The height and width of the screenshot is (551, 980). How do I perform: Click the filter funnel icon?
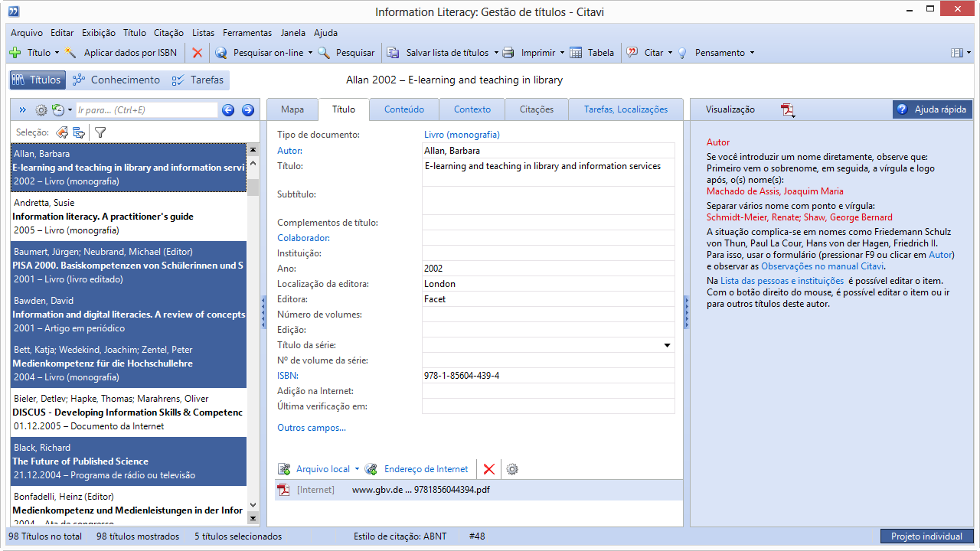[x=100, y=132]
